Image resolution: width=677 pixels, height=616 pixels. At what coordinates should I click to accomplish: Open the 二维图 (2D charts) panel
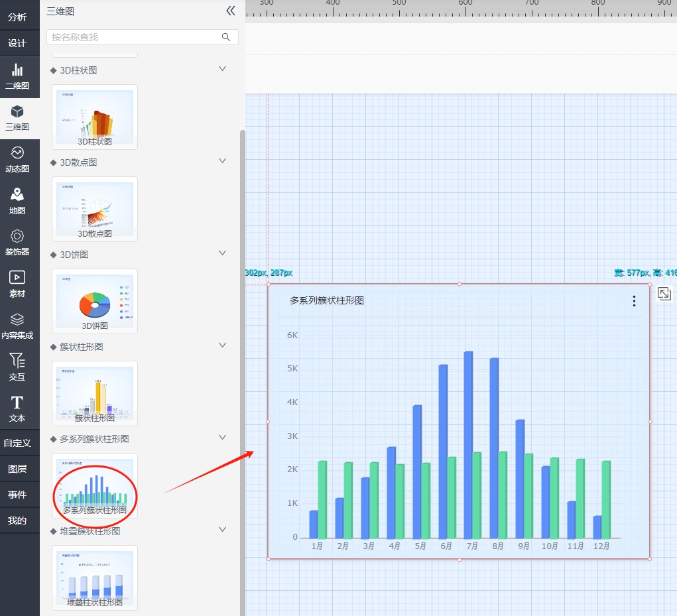17,77
